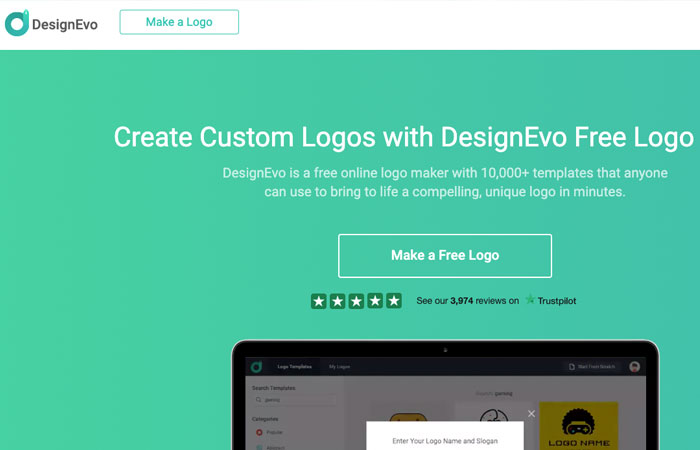Image resolution: width=700 pixels, height=450 pixels.
Task: Click the Make a Free Logo button
Action: tap(445, 255)
